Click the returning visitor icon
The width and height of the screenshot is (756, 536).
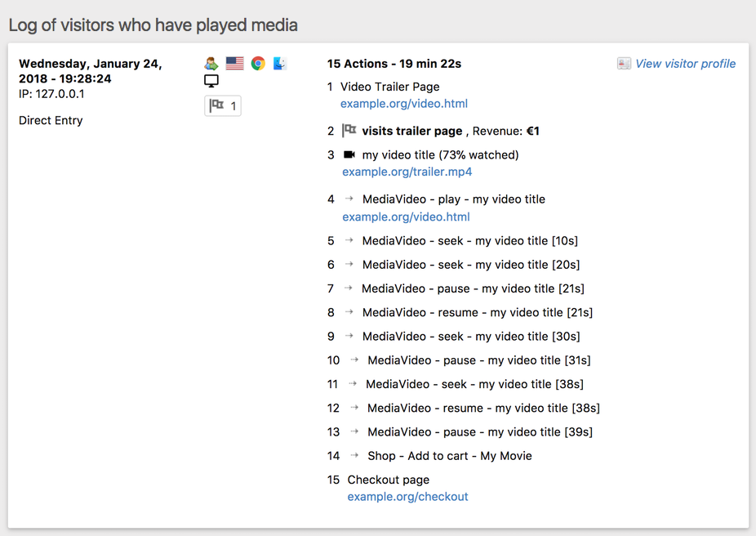coord(211,63)
